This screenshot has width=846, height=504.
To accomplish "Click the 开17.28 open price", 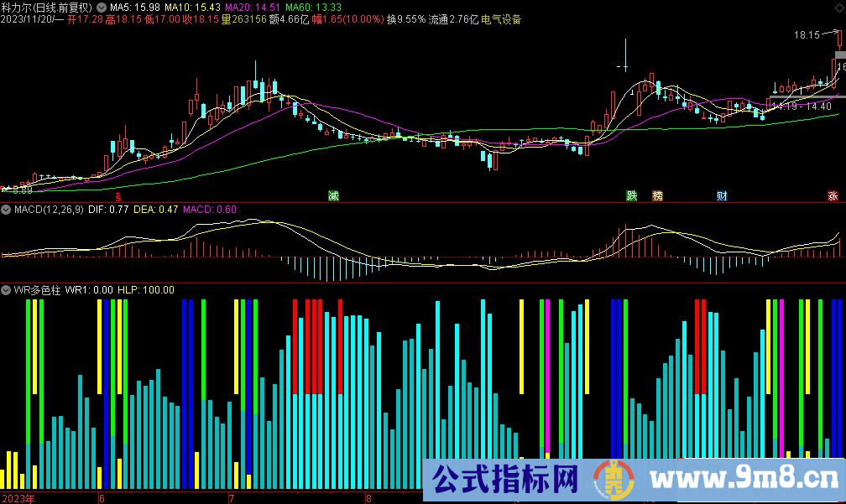I will 86,19.
